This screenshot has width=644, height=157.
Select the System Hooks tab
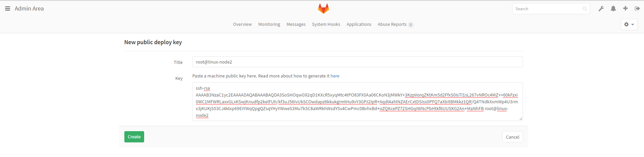326,24
